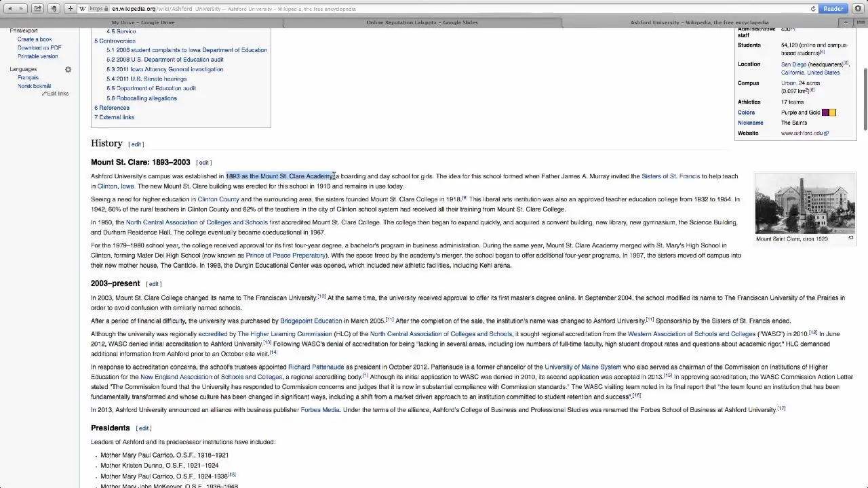The height and width of the screenshot is (488, 868).
Task: Open 5.4 2011 U.S. Senate hearings entry
Action: (x=146, y=79)
